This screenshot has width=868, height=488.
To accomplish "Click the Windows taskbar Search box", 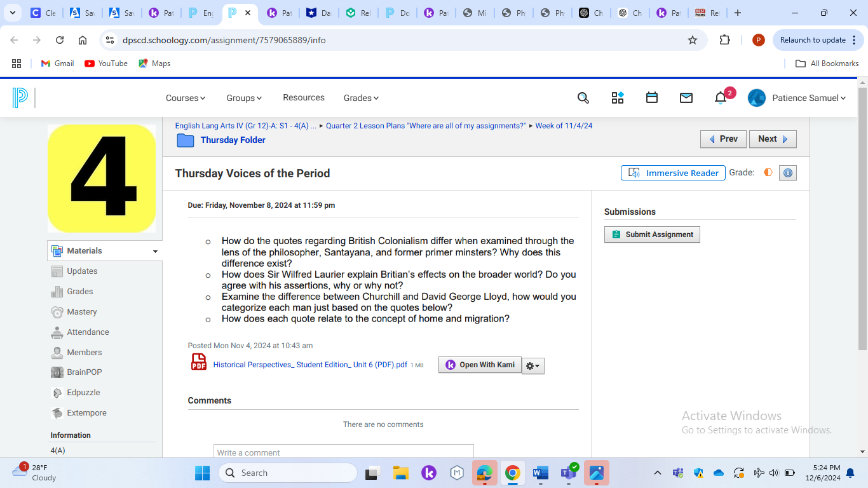I will pos(288,473).
